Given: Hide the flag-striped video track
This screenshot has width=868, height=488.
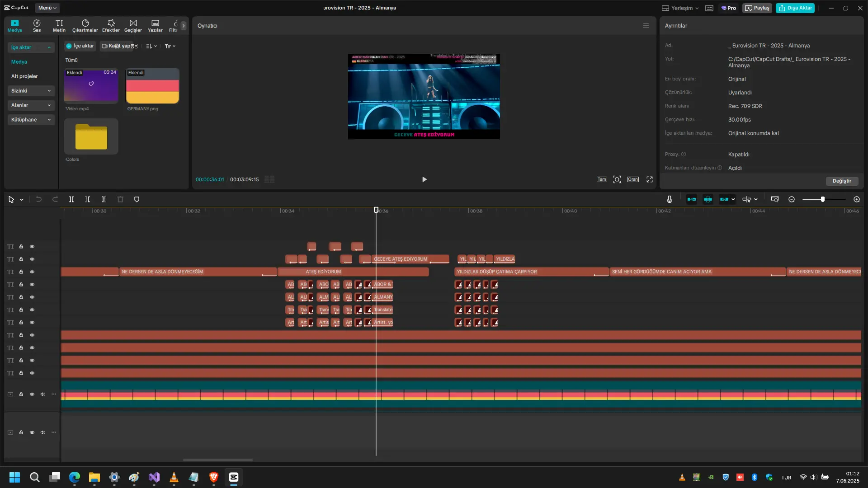Looking at the screenshot, I should 32,394.
